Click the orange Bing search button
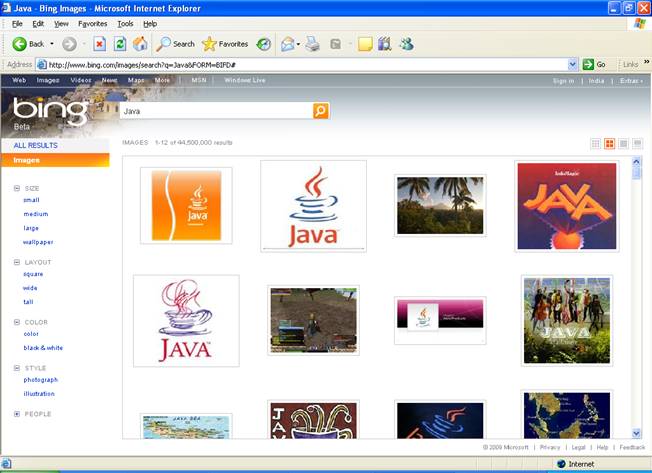This screenshot has height=473, width=652. click(x=321, y=111)
